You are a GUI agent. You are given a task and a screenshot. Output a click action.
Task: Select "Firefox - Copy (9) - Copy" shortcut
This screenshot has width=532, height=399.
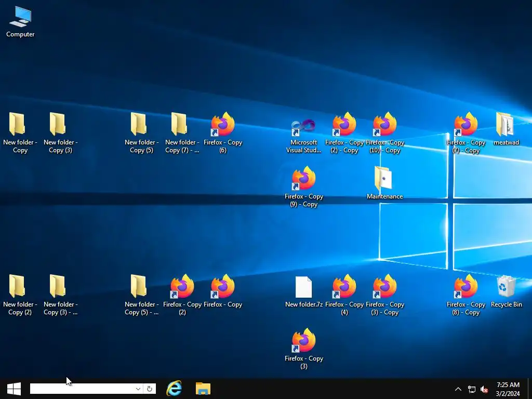click(303, 187)
